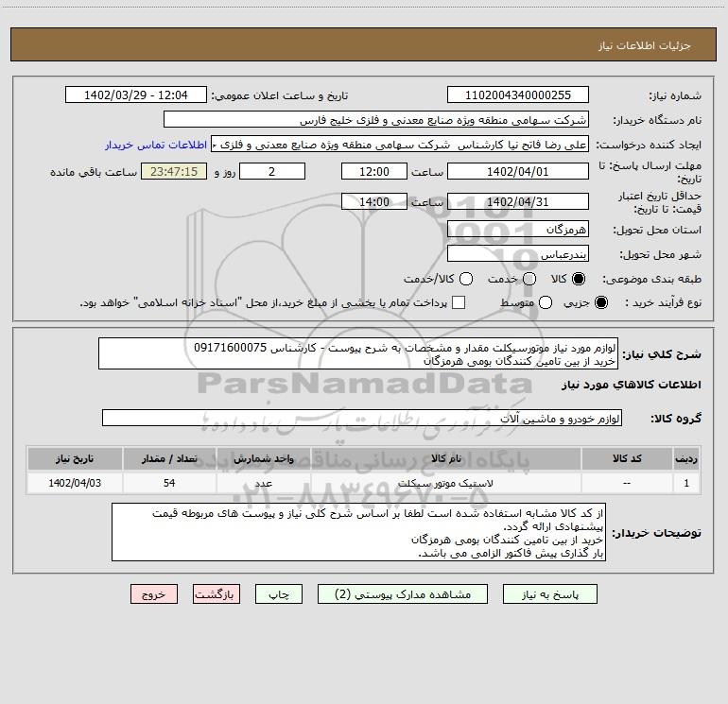This screenshot has height=704, width=728.
Task: Click the اطلاعات کالاهای مورد نیاز heading
Action: (632, 385)
